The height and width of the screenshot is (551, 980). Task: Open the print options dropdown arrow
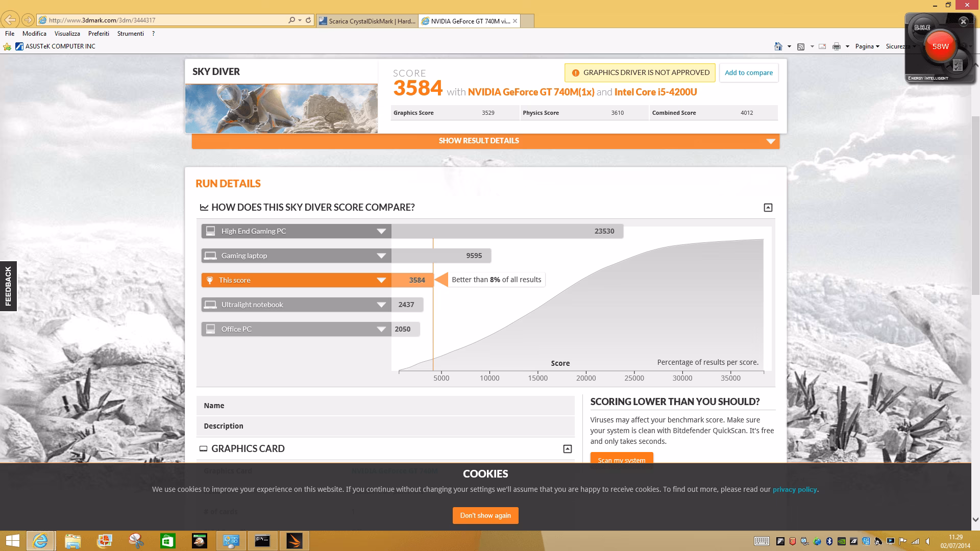point(847,46)
